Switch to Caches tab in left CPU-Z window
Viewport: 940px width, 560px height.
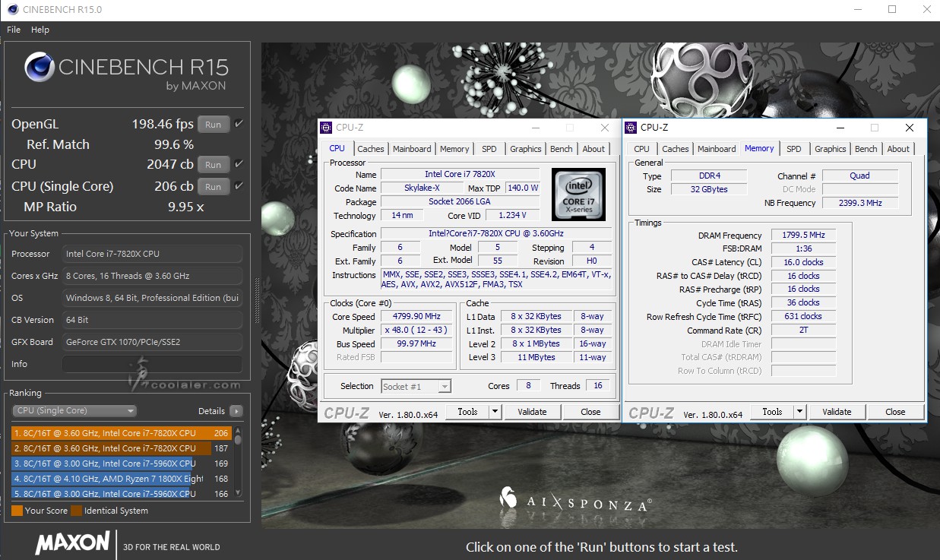pos(371,149)
